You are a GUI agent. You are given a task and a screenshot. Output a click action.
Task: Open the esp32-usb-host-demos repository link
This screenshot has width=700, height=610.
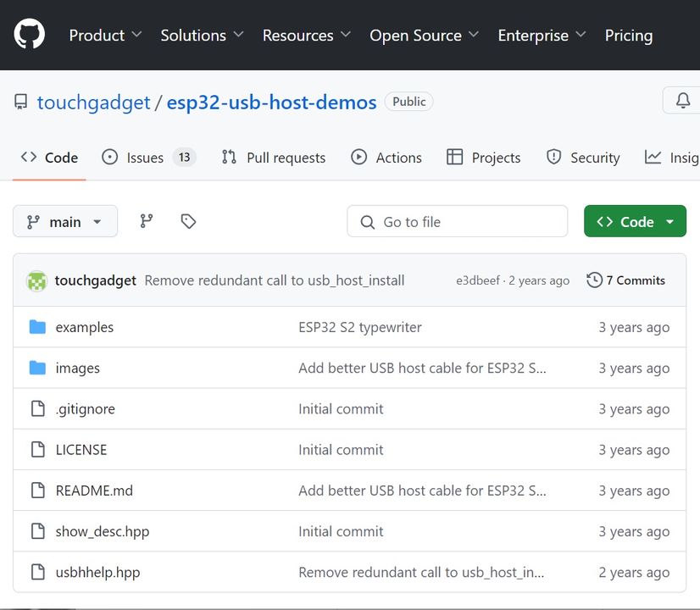(x=271, y=103)
